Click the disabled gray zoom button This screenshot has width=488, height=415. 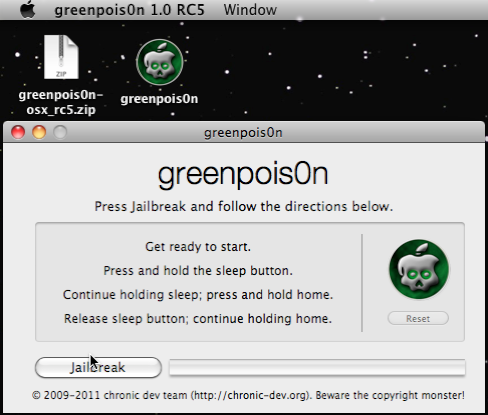tap(60, 132)
